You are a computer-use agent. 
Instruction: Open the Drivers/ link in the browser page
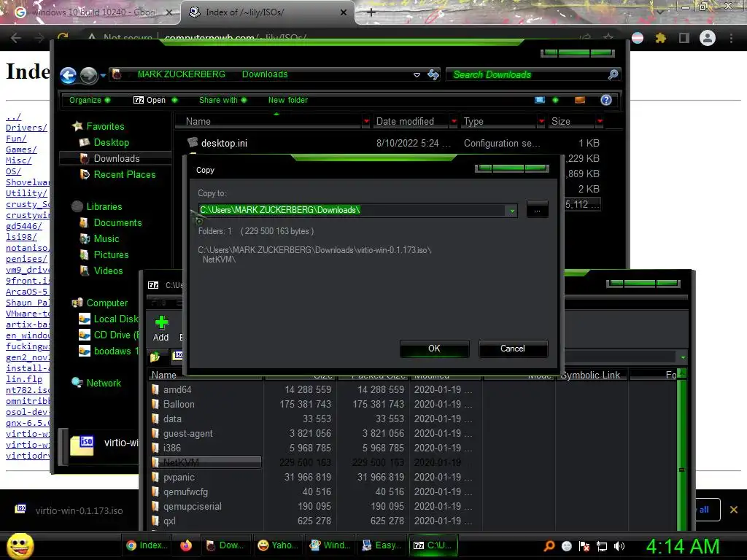tap(27, 128)
